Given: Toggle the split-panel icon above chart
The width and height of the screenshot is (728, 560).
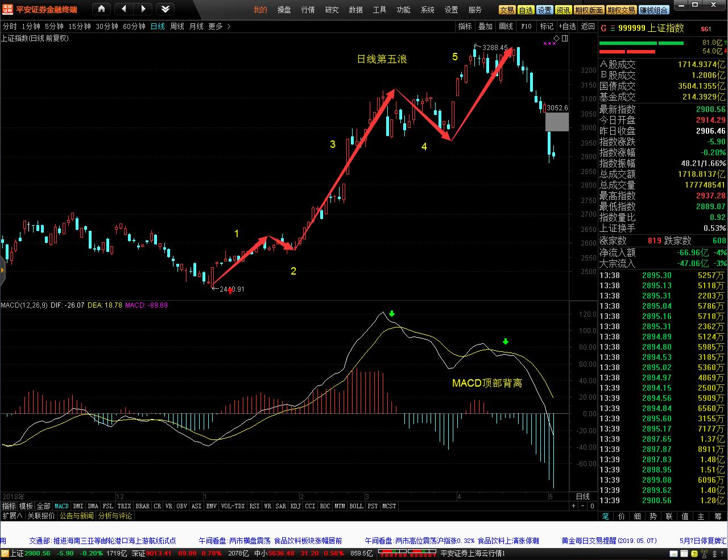Looking at the screenshot, I should pyautogui.click(x=565, y=39).
